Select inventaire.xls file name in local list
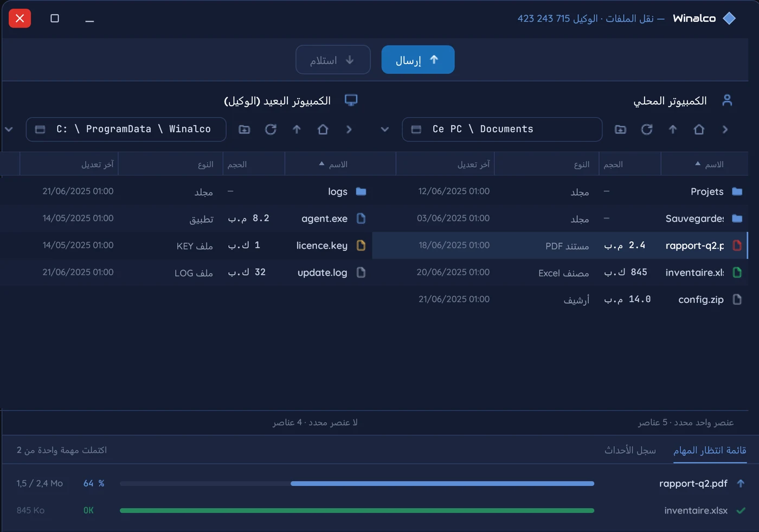This screenshot has width=759, height=532. (x=694, y=272)
